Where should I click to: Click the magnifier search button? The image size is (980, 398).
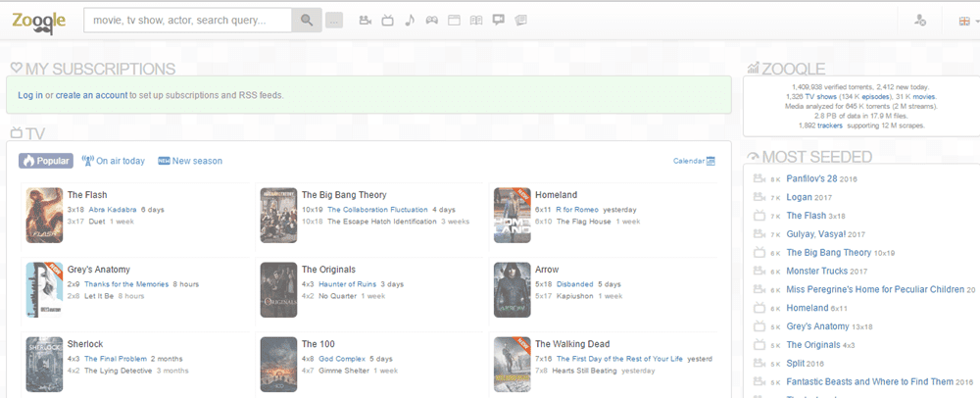click(x=307, y=20)
